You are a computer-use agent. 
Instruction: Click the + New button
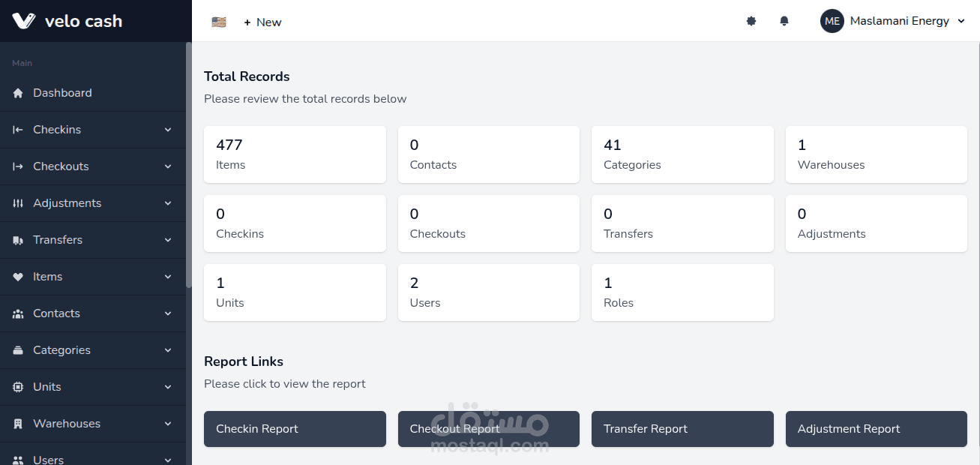pyautogui.click(x=262, y=22)
